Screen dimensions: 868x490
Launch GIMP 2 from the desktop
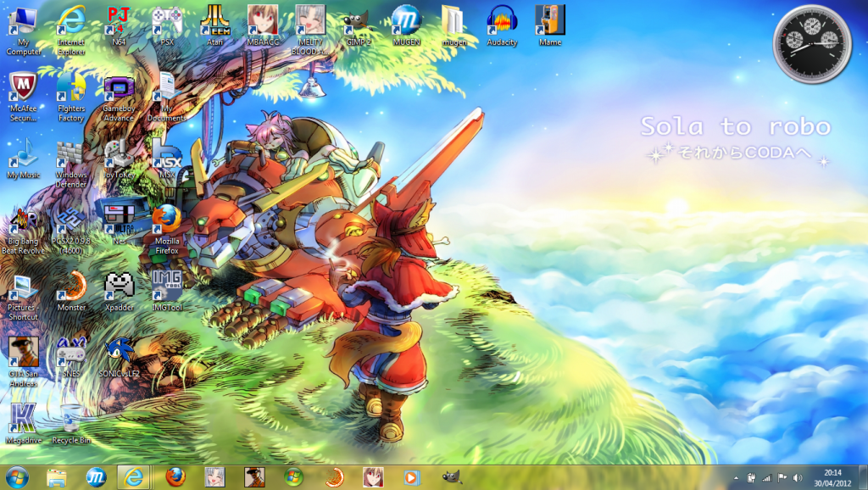click(x=359, y=25)
